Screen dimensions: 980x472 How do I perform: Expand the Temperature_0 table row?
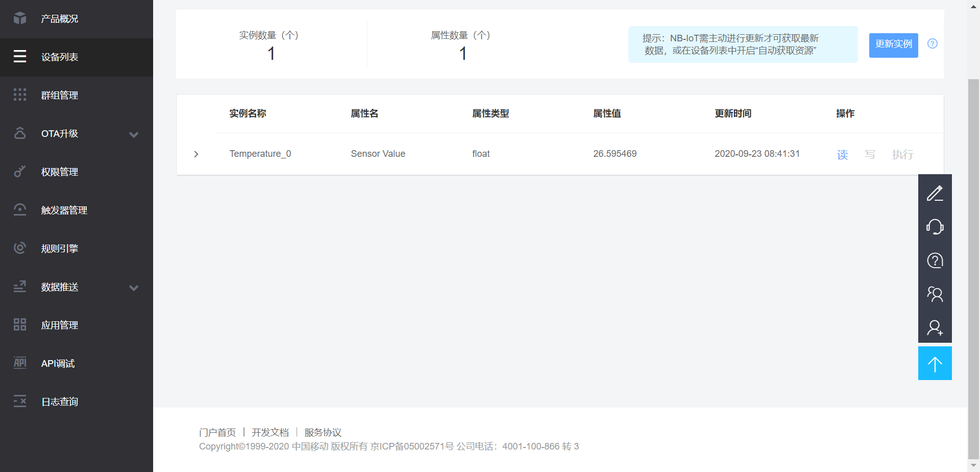(196, 154)
